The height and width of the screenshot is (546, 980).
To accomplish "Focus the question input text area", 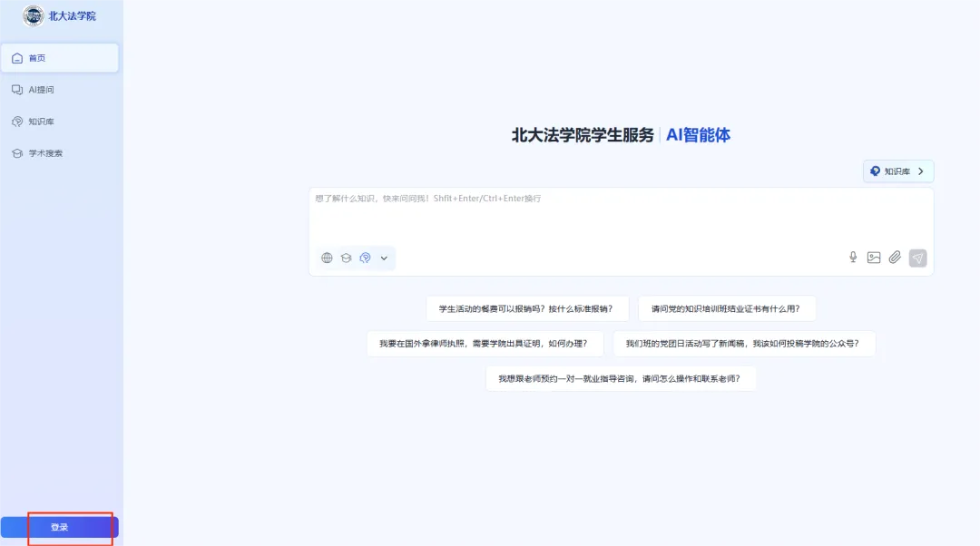I will (621, 216).
